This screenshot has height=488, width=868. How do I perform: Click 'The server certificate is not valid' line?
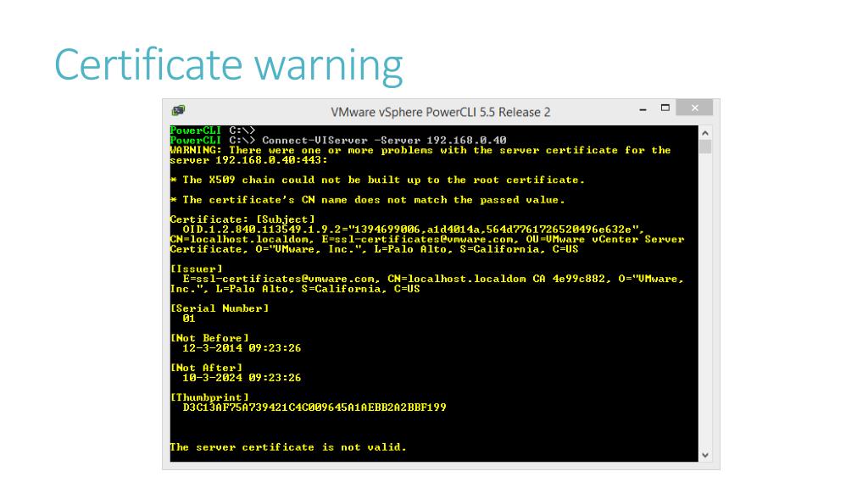pos(288,447)
